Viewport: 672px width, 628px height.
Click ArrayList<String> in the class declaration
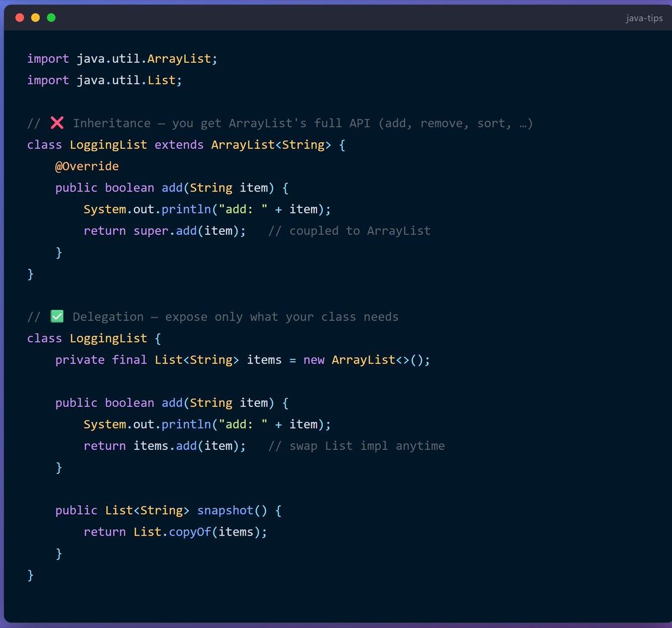click(271, 145)
